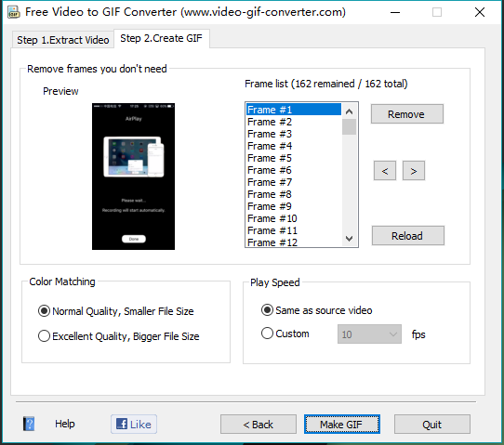The height and width of the screenshot is (445, 504).
Task: Minimize the converter window
Action: (395, 12)
